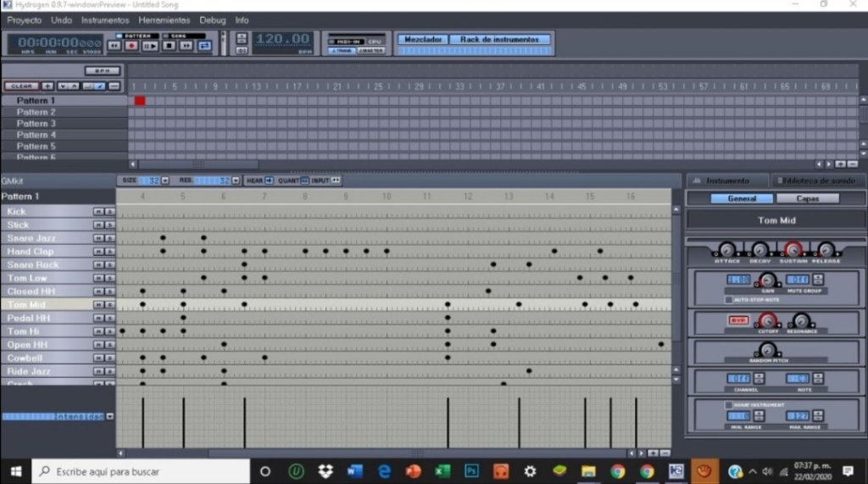Viewport: 868px width, 484px height.
Task: Click the CLEAR button in song editor
Action: pos(21,86)
